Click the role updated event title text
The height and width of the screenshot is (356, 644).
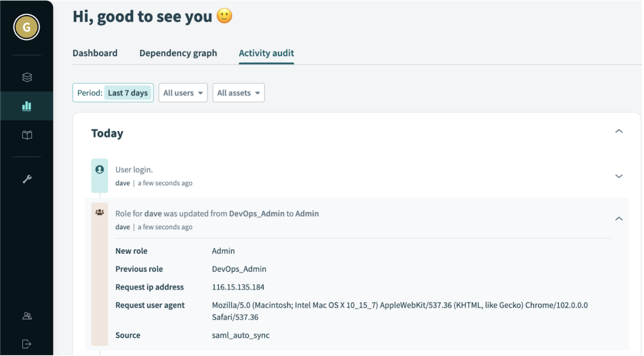pos(217,214)
